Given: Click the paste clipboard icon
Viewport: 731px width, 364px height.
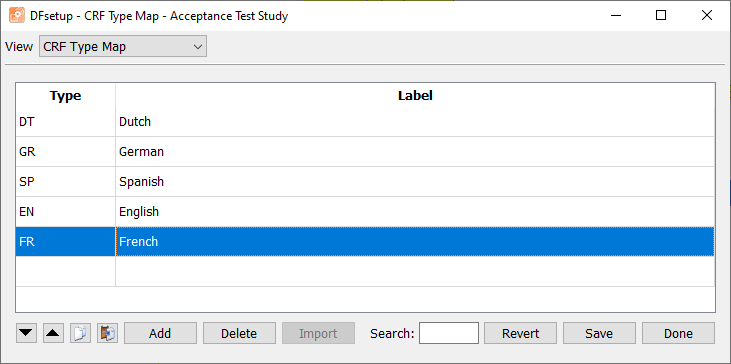Looking at the screenshot, I should point(108,333).
